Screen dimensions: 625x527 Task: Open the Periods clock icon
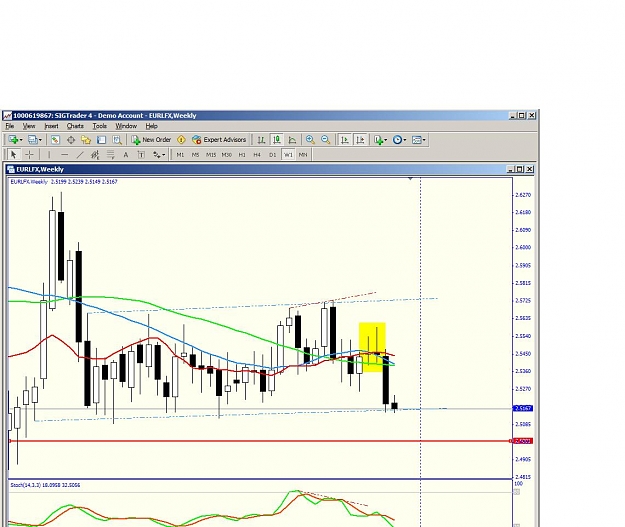[397, 140]
